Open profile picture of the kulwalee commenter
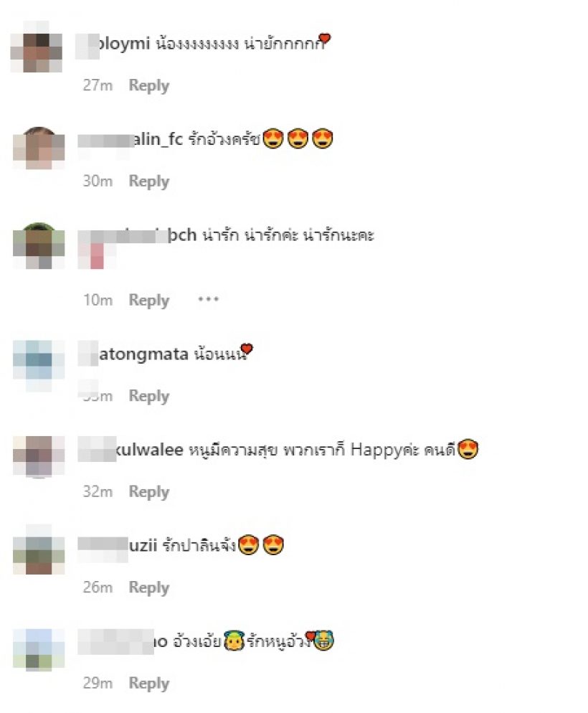 click(39, 456)
